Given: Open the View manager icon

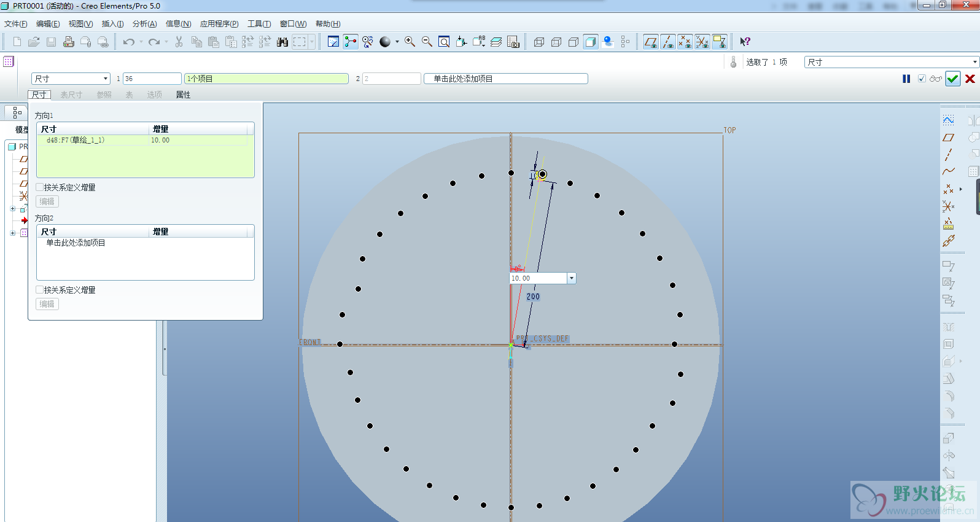Looking at the screenshot, I should (x=513, y=42).
